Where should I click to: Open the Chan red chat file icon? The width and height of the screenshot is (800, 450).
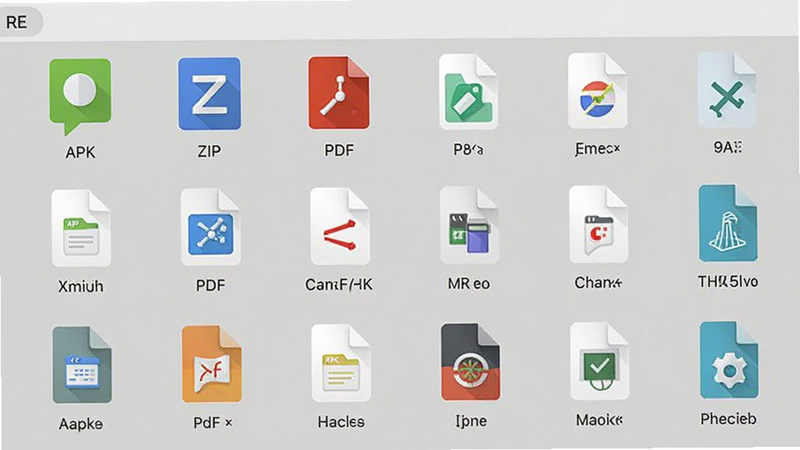click(x=598, y=224)
